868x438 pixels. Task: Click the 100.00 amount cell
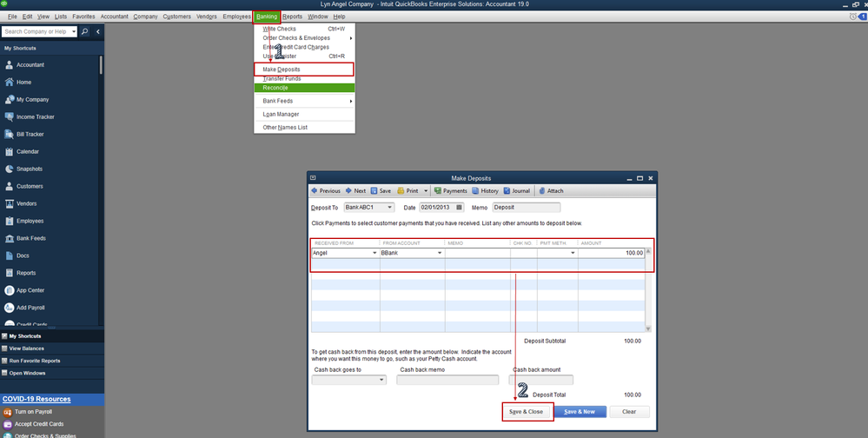(x=611, y=253)
